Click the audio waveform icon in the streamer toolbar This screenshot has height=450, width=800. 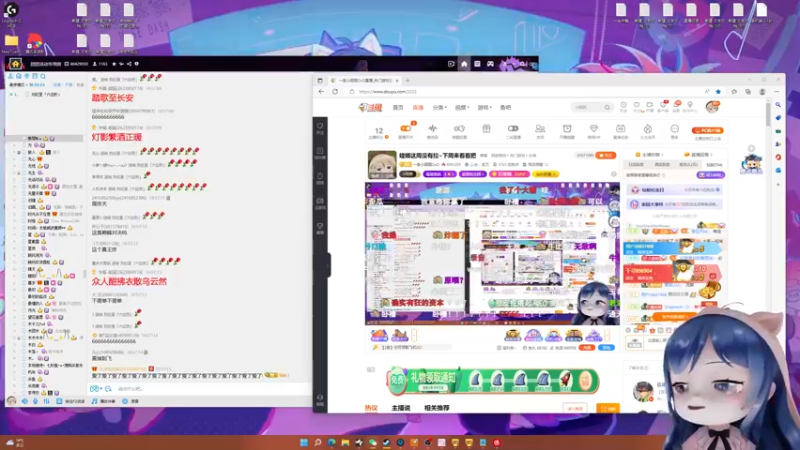433,129
